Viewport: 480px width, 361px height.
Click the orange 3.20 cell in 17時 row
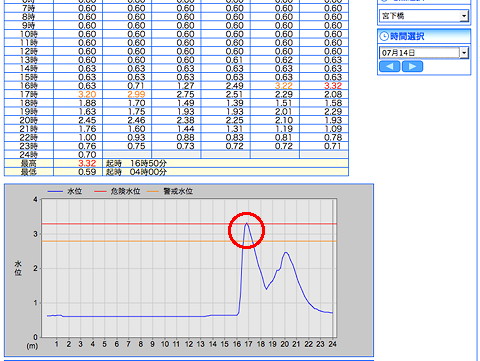[x=87, y=94]
